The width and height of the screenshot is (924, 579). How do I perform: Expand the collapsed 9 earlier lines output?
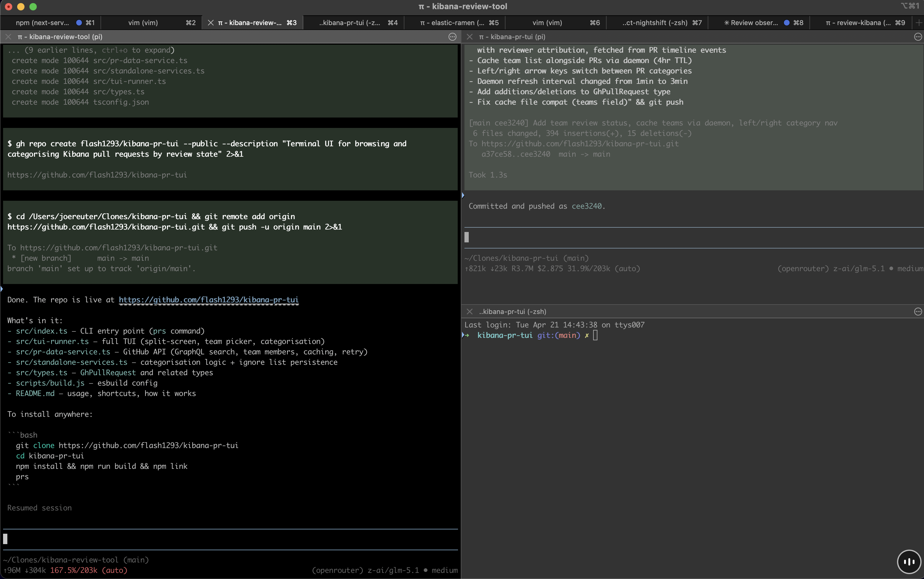[91, 50]
